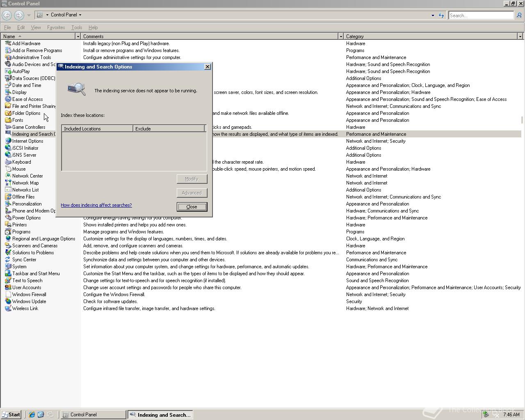This screenshot has width=525, height=420.
Task: Select the Sync Center icon
Action: [8, 260]
